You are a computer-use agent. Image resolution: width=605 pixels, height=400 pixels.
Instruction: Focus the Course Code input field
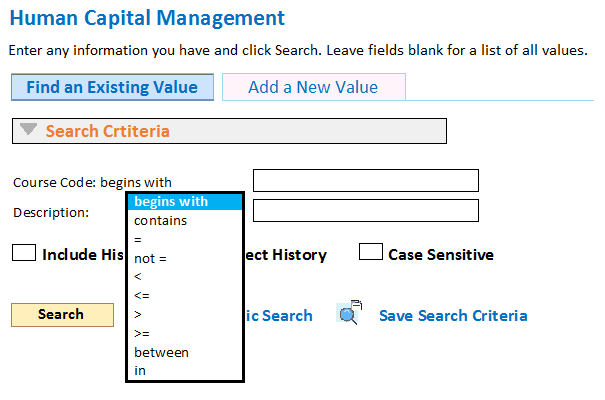click(x=366, y=180)
